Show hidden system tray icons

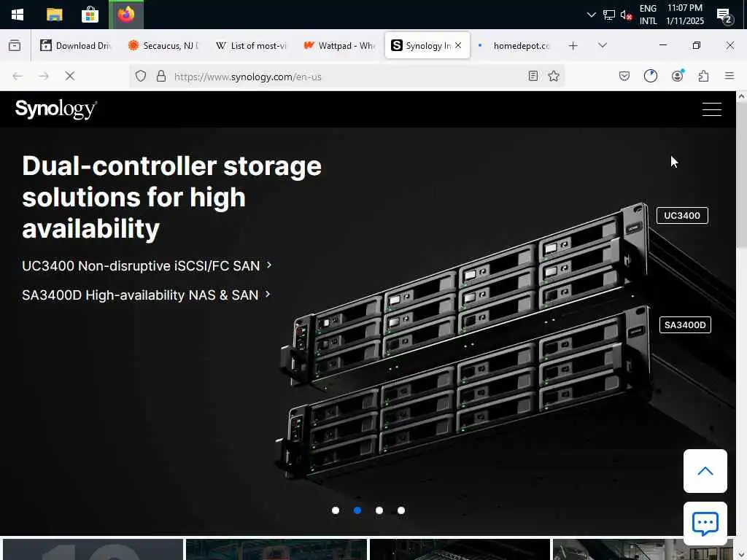(591, 15)
